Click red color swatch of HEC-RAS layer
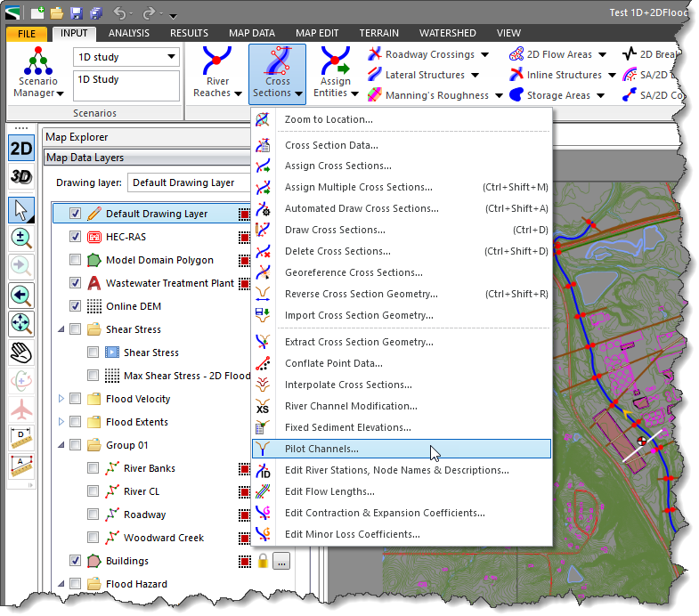This screenshot has width=699, height=616. (244, 237)
